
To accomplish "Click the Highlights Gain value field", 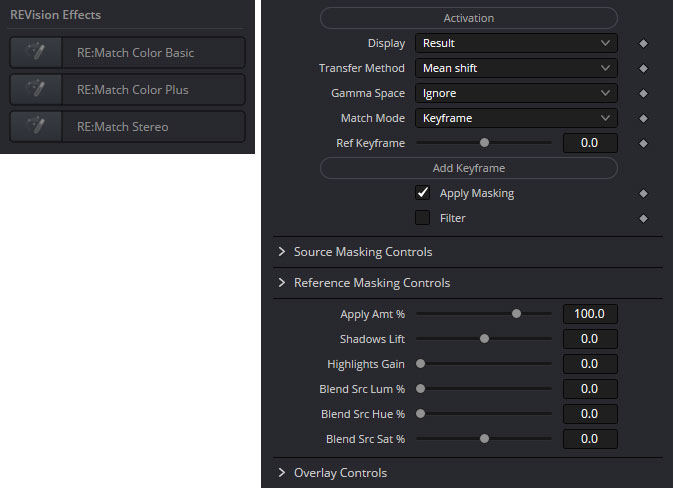I will click(x=590, y=364).
